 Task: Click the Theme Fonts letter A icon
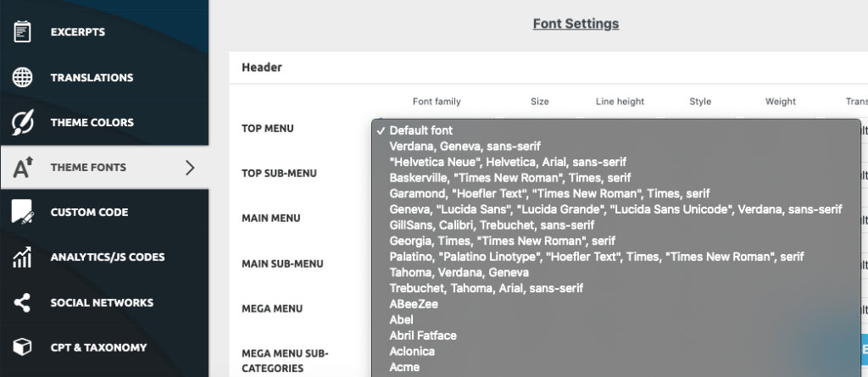tap(23, 167)
